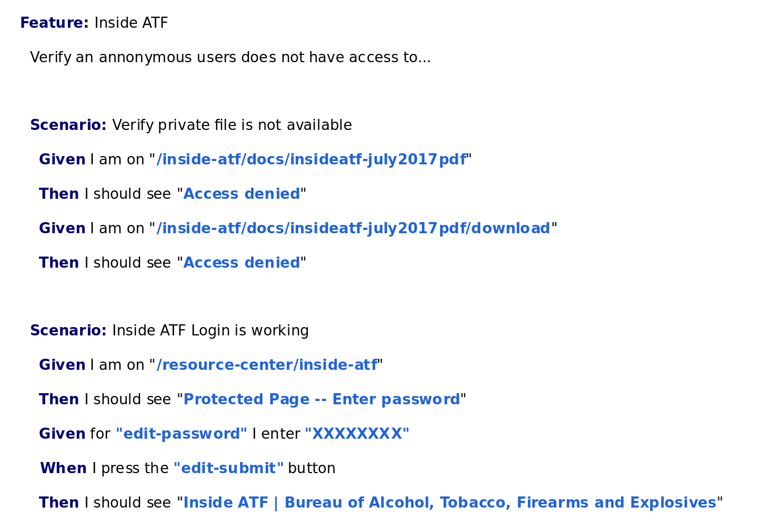Click "Scenario: Inside ATF Login is working"
The width and height of the screenshot is (770, 532).
click(169, 331)
